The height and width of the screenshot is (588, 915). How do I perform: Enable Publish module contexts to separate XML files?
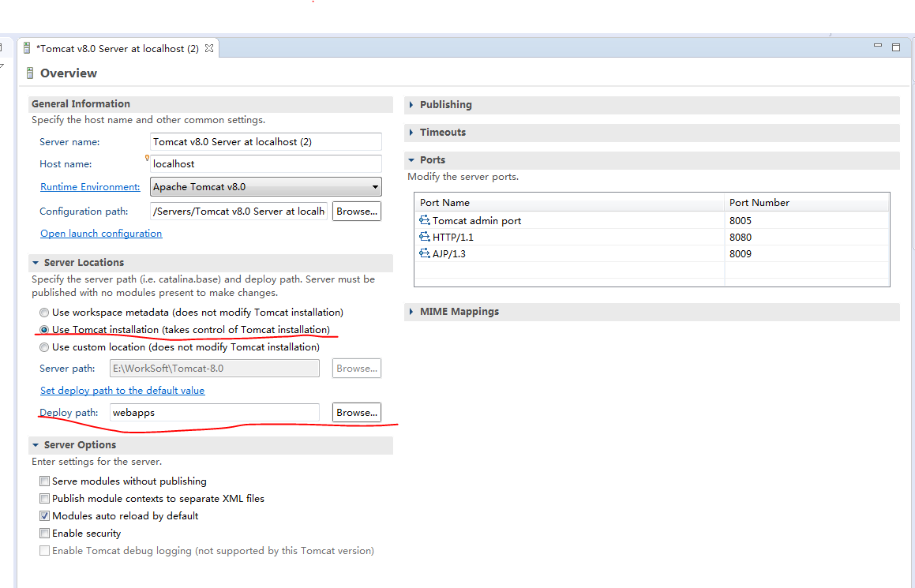pyautogui.click(x=44, y=499)
